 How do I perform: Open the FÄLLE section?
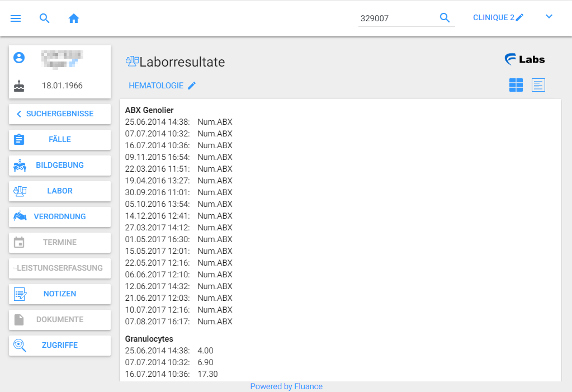coord(60,139)
